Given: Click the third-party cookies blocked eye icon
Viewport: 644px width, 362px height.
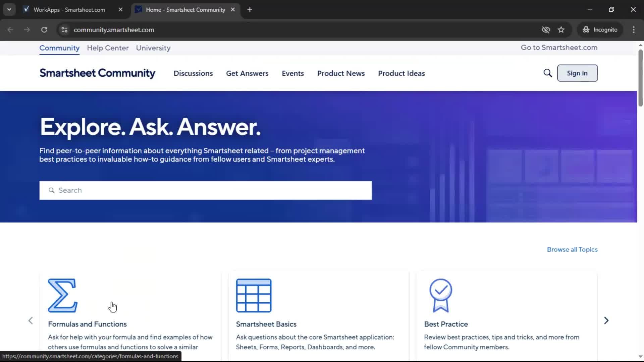Looking at the screenshot, I should tap(546, 30).
